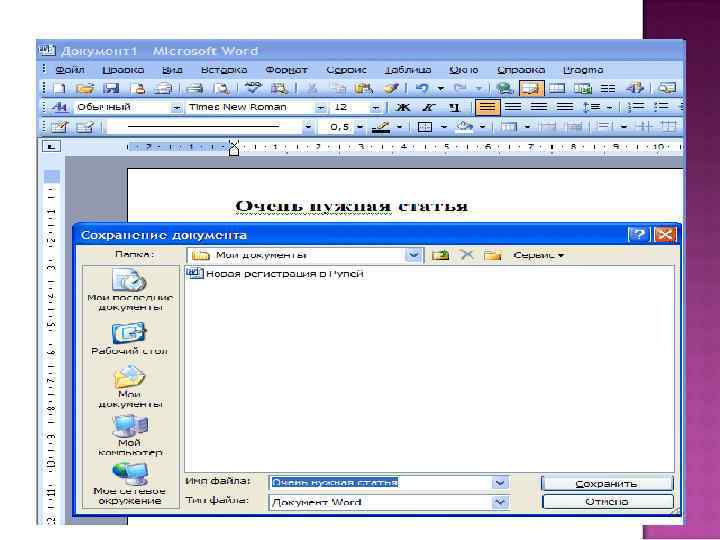720x540 pixels.
Task: Pick the shading fill color bucket
Action: tap(465, 127)
